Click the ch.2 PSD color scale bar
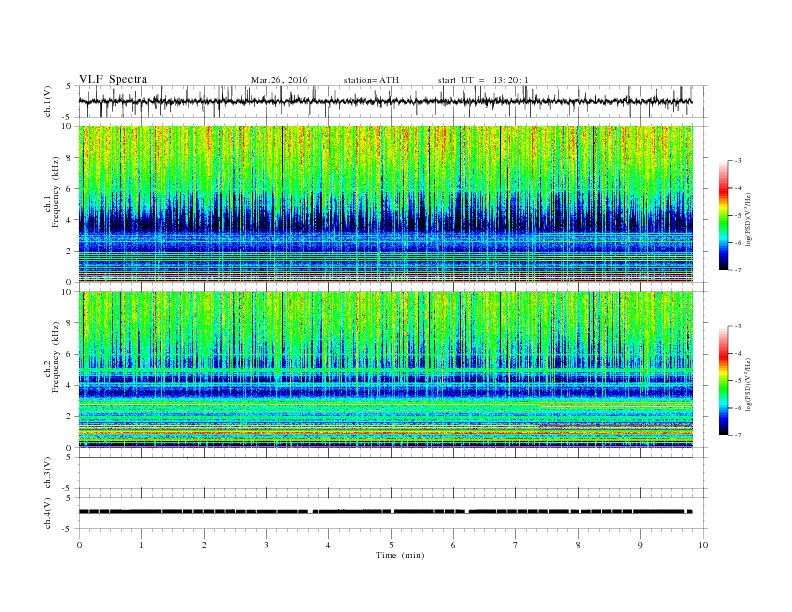The height and width of the screenshot is (612, 792). coord(724,381)
